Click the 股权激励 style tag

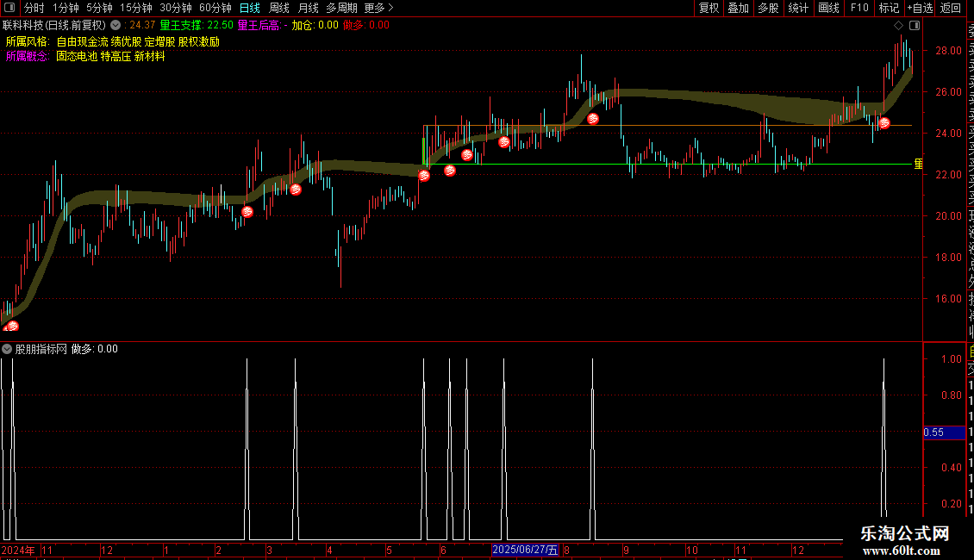tap(199, 41)
